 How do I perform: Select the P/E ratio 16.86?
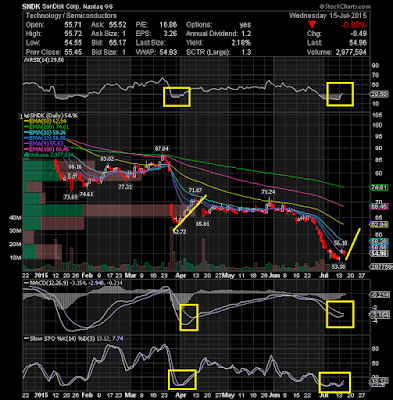(169, 25)
